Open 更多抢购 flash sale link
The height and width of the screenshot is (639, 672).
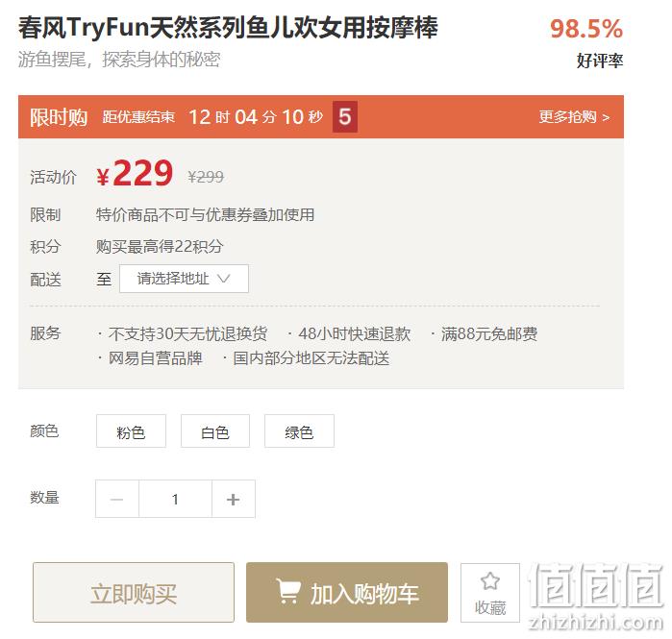pyautogui.click(x=574, y=117)
